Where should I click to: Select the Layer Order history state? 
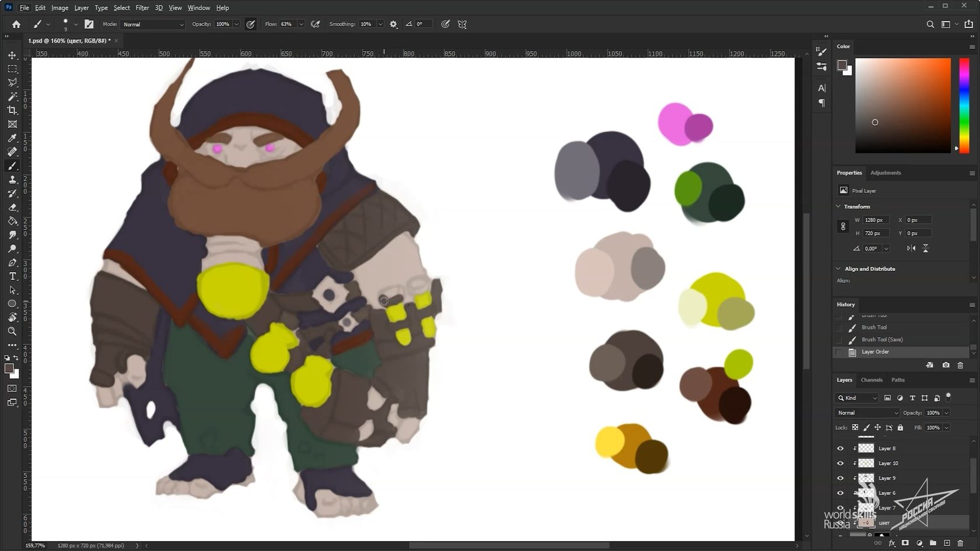click(x=901, y=352)
